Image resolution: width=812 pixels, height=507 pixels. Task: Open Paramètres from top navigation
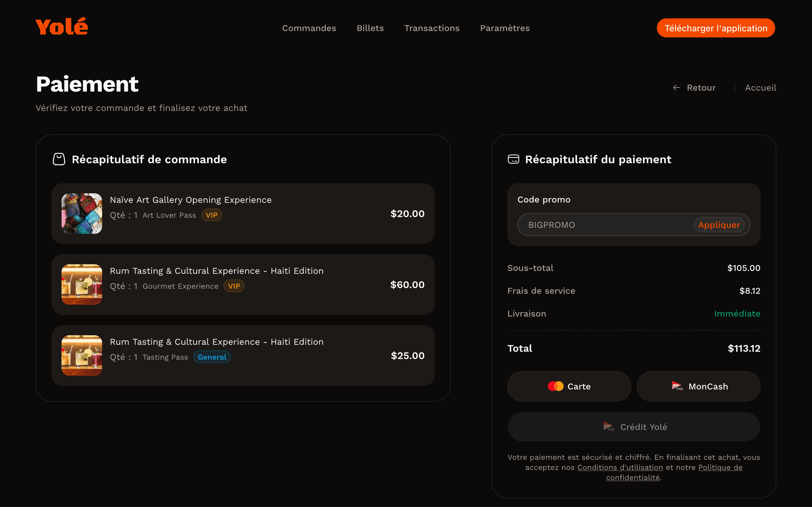(x=504, y=28)
